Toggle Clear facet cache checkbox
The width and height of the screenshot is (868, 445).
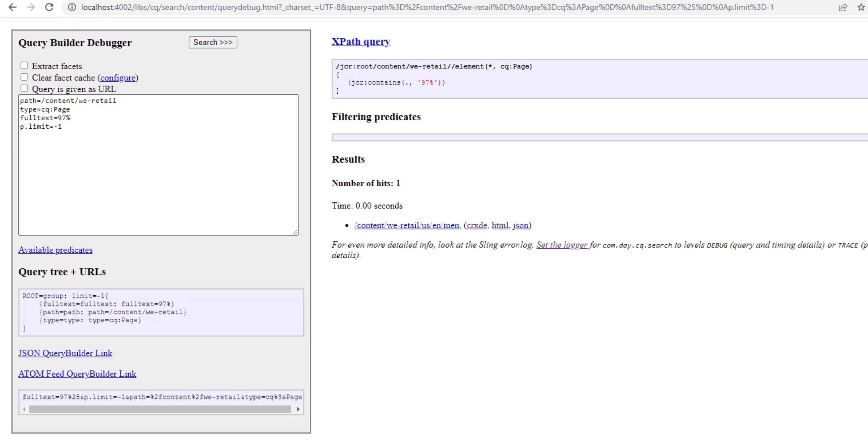click(24, 77)
